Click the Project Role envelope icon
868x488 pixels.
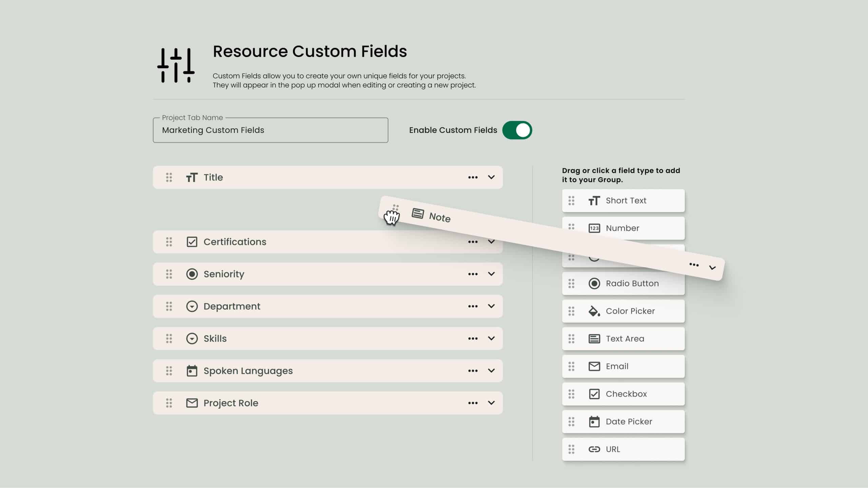pyautogui.click(x=191, y=403)
